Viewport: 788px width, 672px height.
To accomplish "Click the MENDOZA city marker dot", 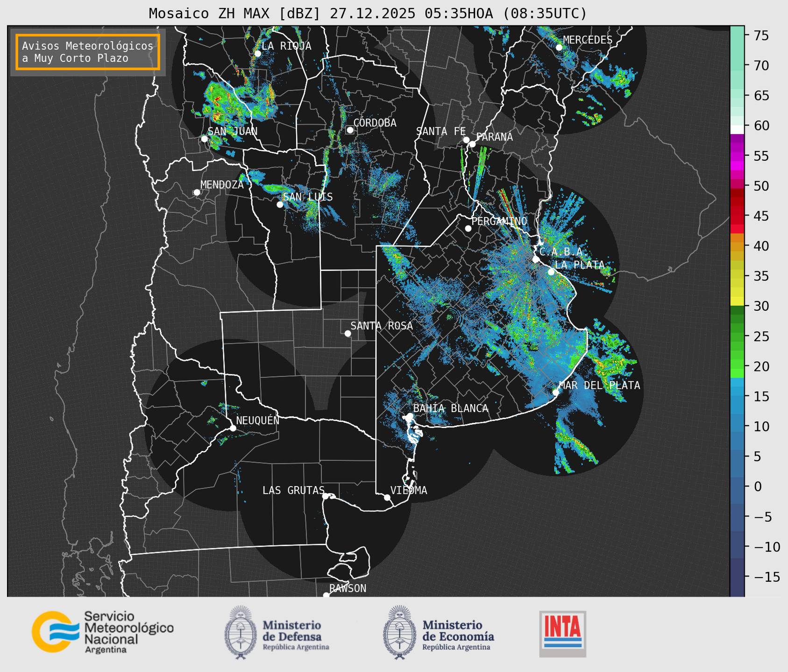I will pos(197,193).
